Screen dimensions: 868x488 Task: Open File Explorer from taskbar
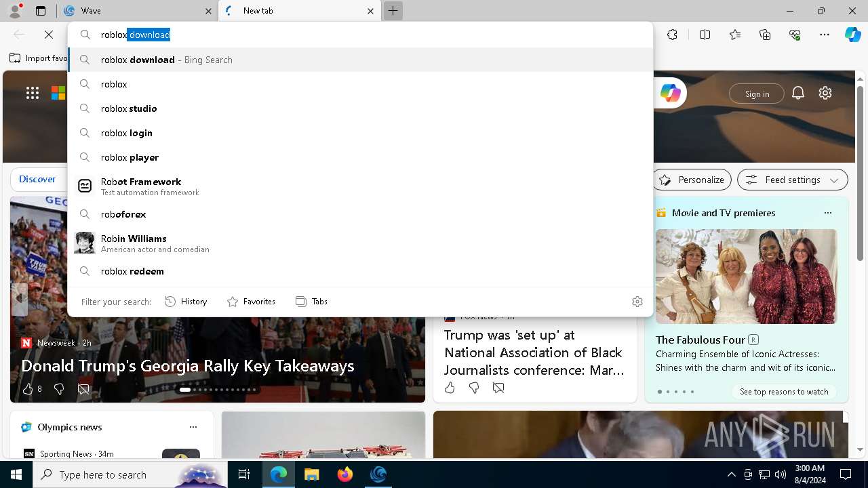311,474
